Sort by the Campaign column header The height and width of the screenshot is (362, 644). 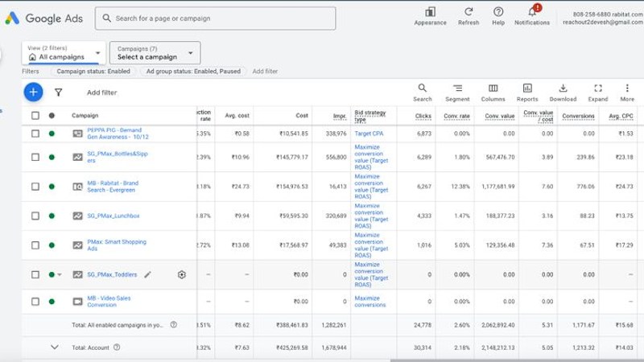(x=85, y=115)
